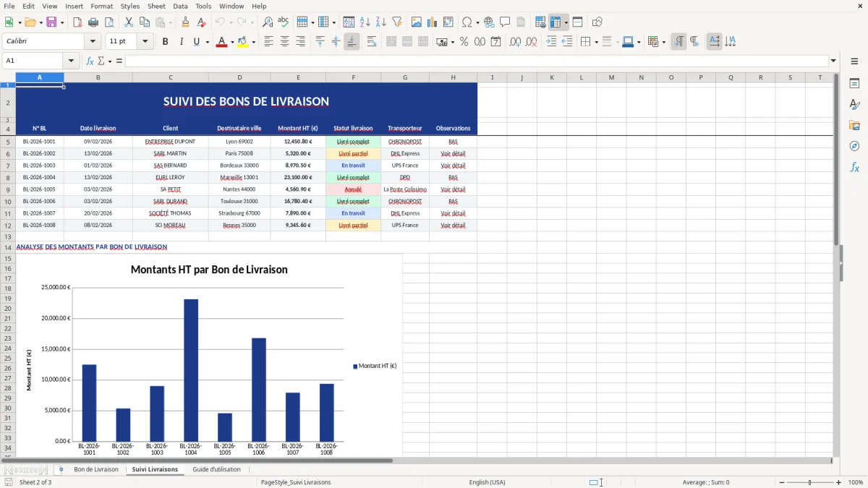Click the Voir détail cell for BL-2026-1002
The image size is (868, 488).
pos(453,153)
